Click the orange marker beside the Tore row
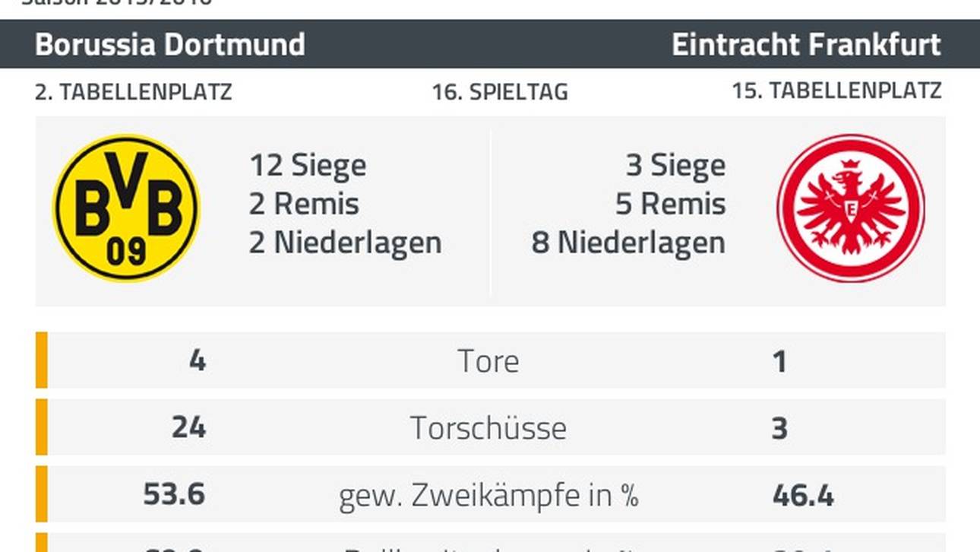The height and width of the screenshot is (552, 980). [x=42, y=360]
